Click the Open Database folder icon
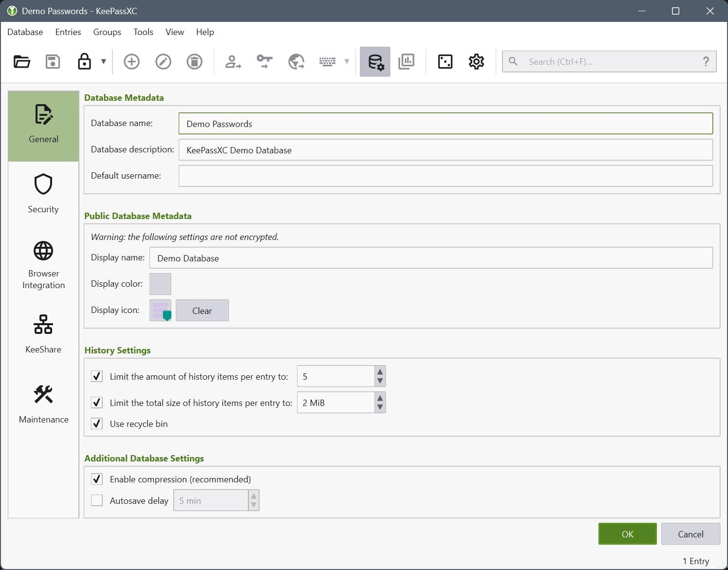 (22, 62)
